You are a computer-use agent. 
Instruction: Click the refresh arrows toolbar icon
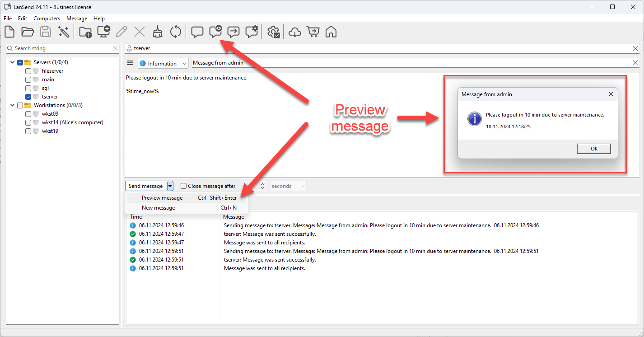tap(175, 32)
